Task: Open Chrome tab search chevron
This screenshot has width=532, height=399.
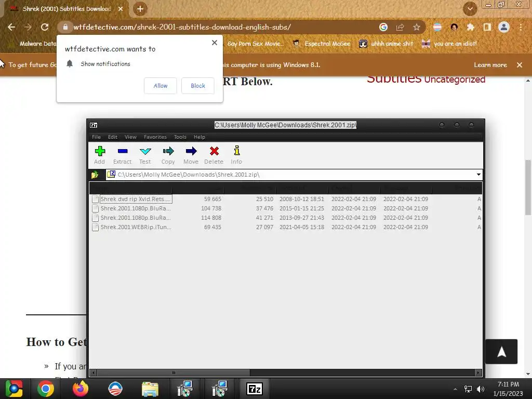Action: click(470, 9)
